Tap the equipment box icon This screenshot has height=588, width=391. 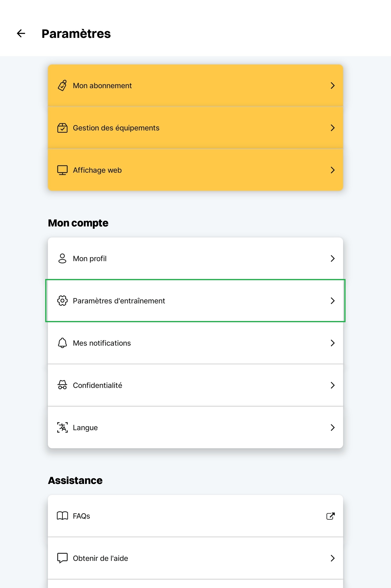pos(62,128)
